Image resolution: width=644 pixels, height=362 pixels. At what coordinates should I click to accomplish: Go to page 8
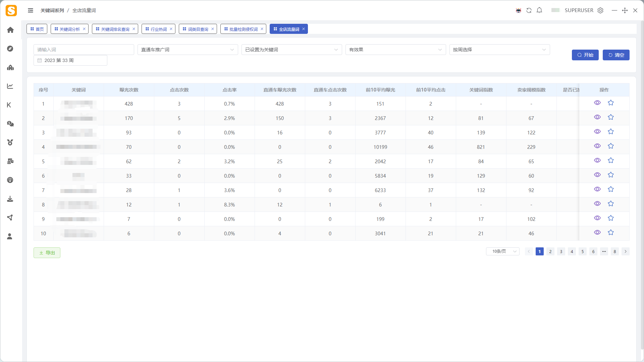point(614,251)
